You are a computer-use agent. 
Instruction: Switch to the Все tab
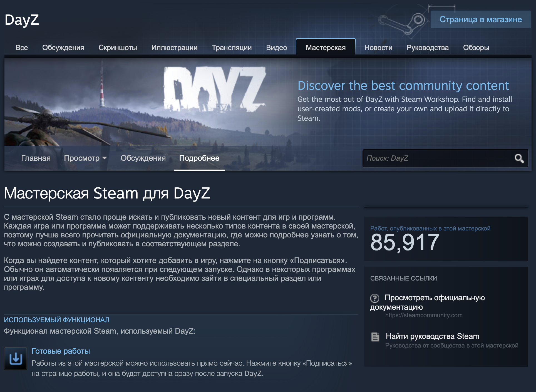click(x=22, y=48)
